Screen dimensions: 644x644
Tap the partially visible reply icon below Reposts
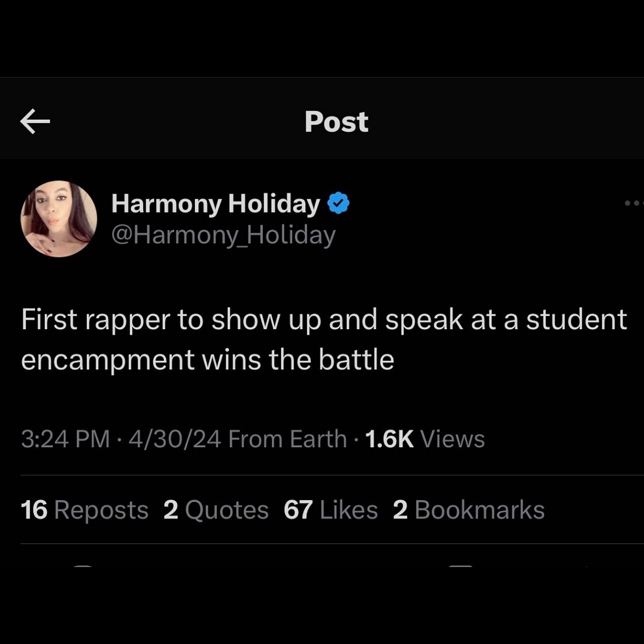click(x=83, y=566)
